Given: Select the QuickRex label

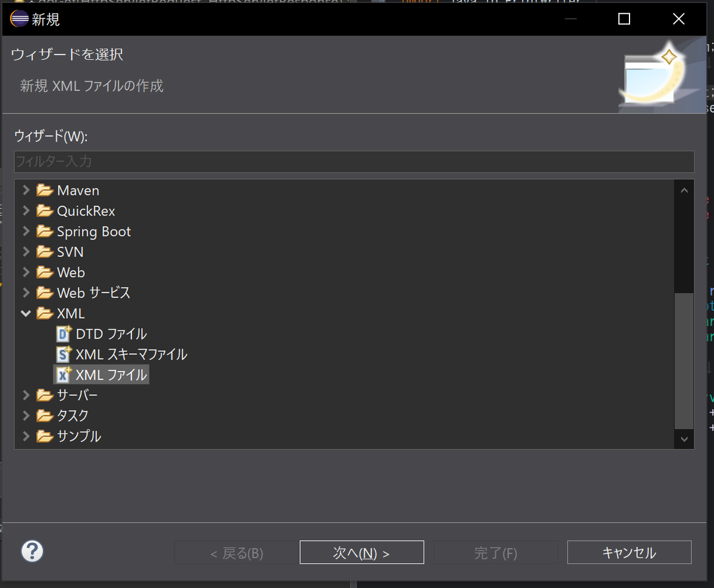Looking at the screenshot, I should (86, 211).
